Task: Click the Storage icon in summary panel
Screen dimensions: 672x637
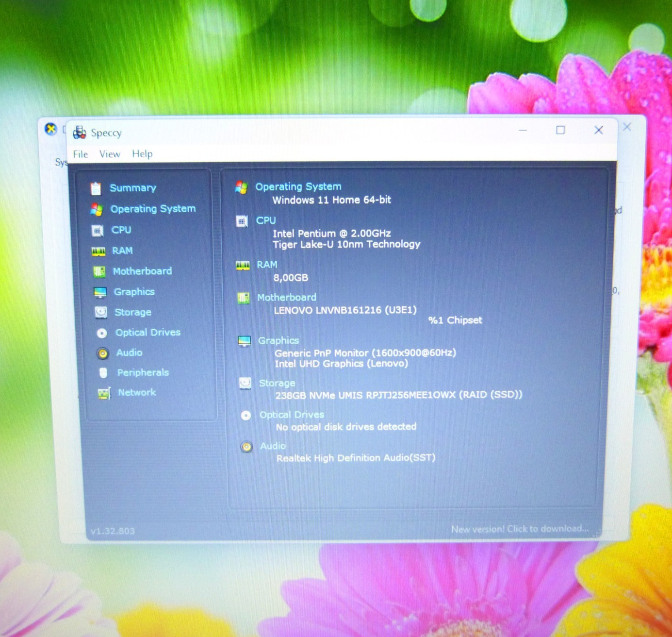Action: click(x=245, y=384)
